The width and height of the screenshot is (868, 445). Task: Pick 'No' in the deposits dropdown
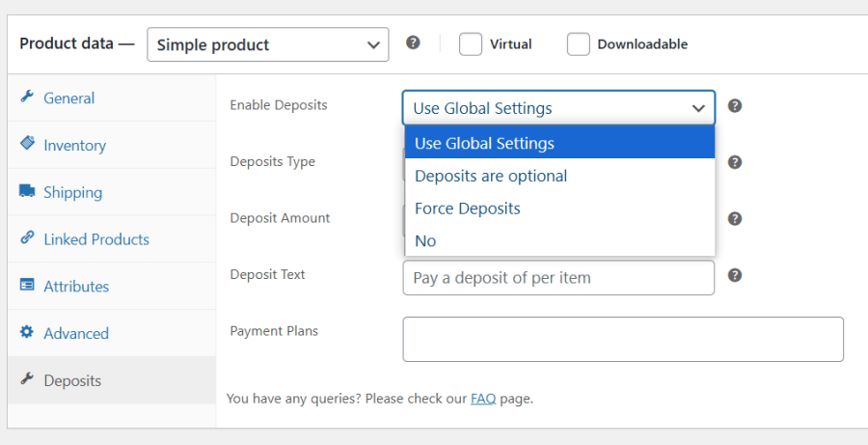coord(425,241)
